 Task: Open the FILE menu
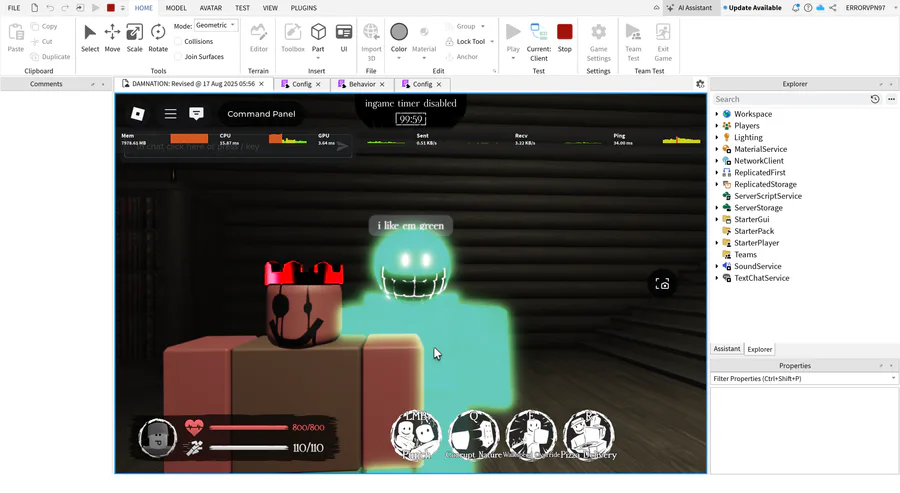point(14,8)
